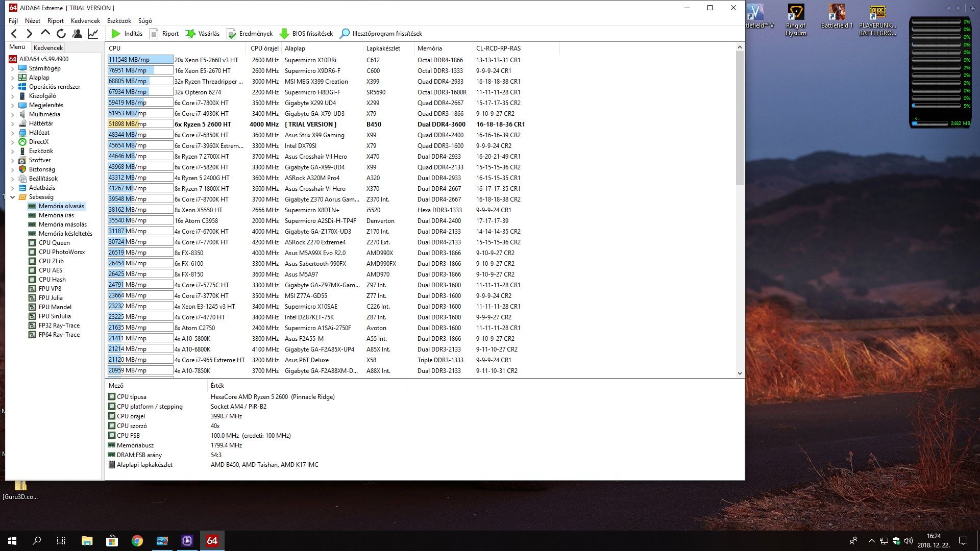Viewport: 980px width, 551px height.
Task: Expand the Multimédia tree node
Action: coord(13,114)
